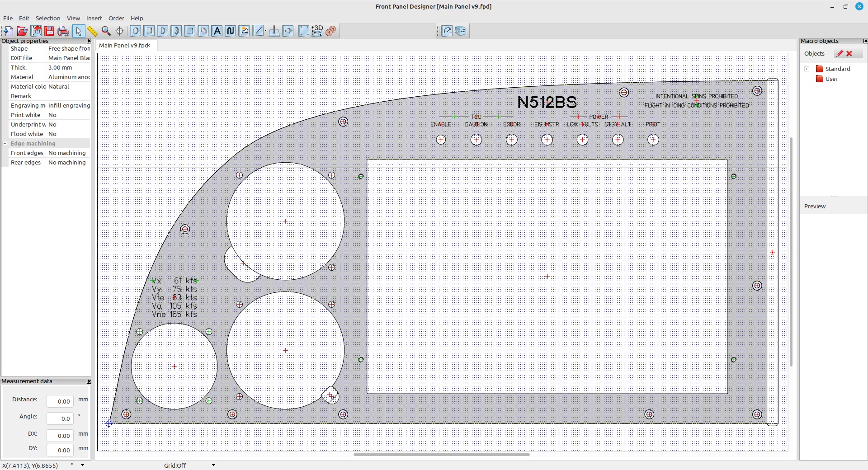868x470 pixels.
Task: Close the Object properties panel
Action: pyautogui.click(x=89, y=41)
